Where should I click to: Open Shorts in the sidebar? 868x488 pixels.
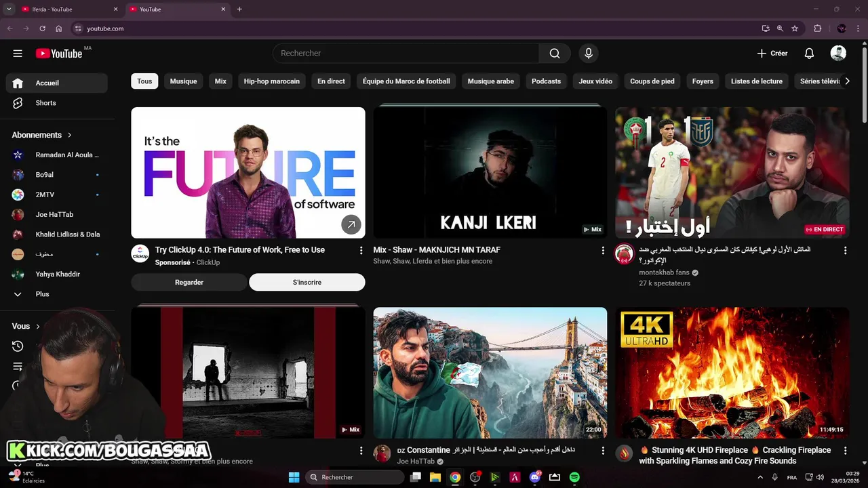[57, 103]
